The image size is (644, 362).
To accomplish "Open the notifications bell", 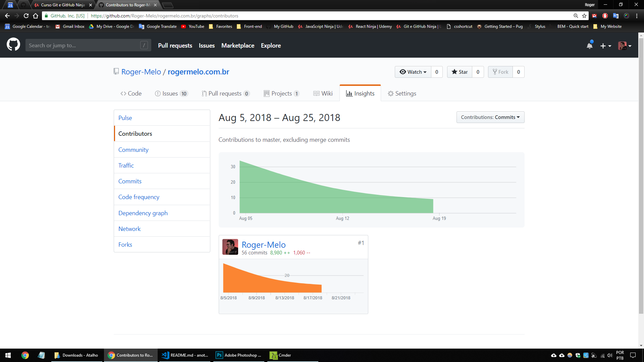I will 590,46.
